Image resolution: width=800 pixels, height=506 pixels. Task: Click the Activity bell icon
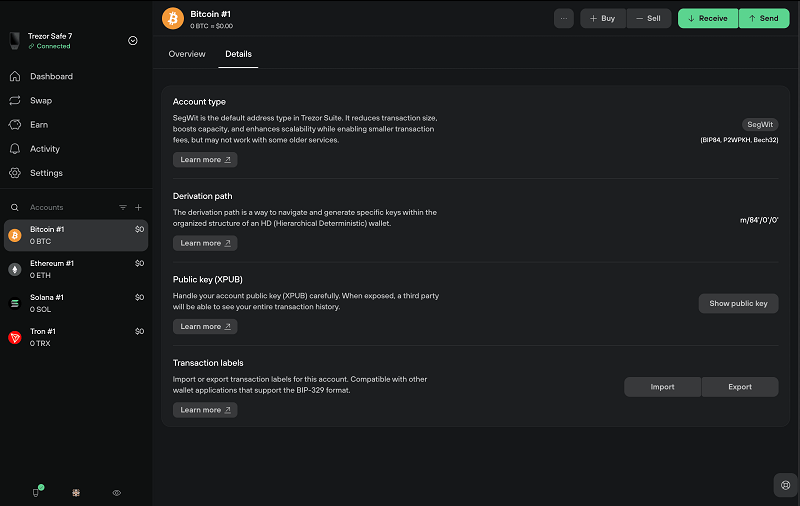pyautogui.click(x=15, y=149)
